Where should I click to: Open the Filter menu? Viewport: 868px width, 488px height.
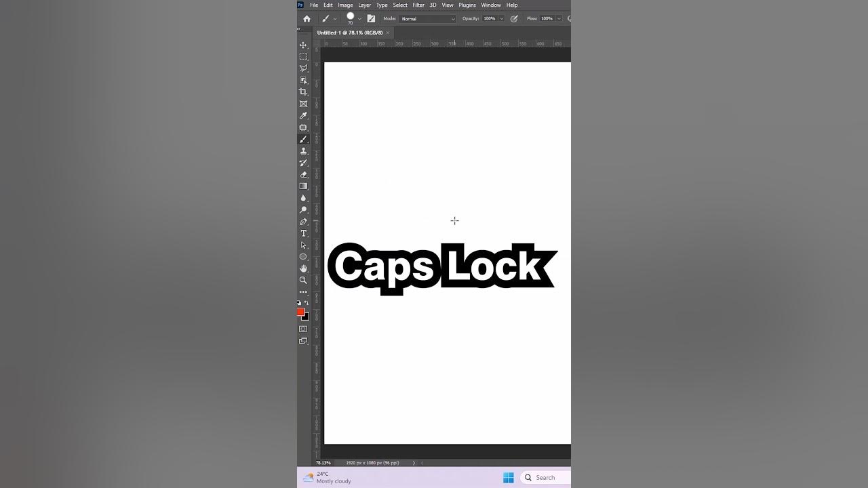click(x=418, y=5)
